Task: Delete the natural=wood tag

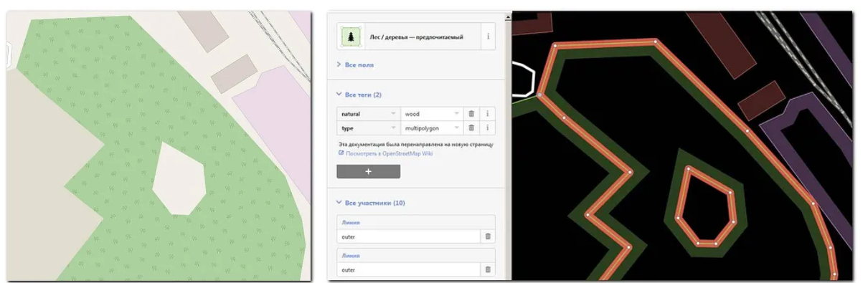Action: [471, 114]
